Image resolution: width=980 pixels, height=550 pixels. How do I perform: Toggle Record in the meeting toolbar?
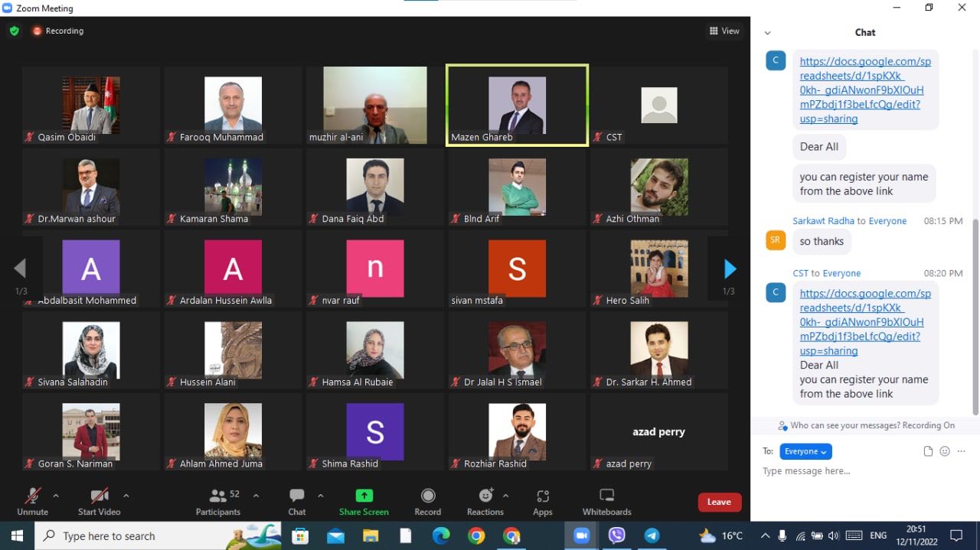coord(428,502)
